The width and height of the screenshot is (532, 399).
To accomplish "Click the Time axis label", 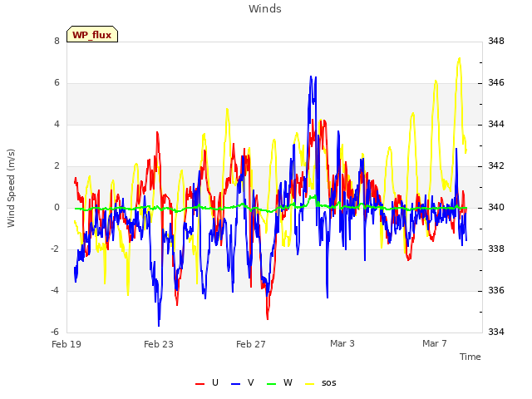I will tap(470, 357).
